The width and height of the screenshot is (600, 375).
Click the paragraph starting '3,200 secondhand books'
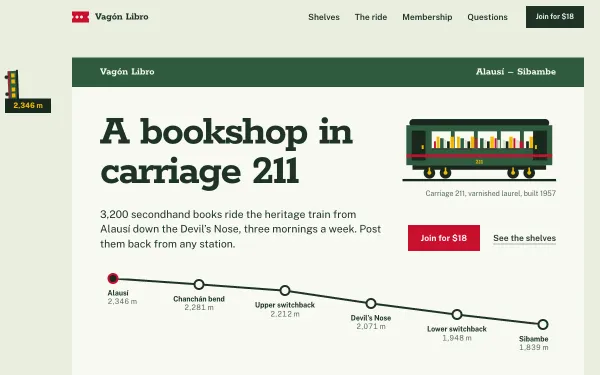(240, 229)
